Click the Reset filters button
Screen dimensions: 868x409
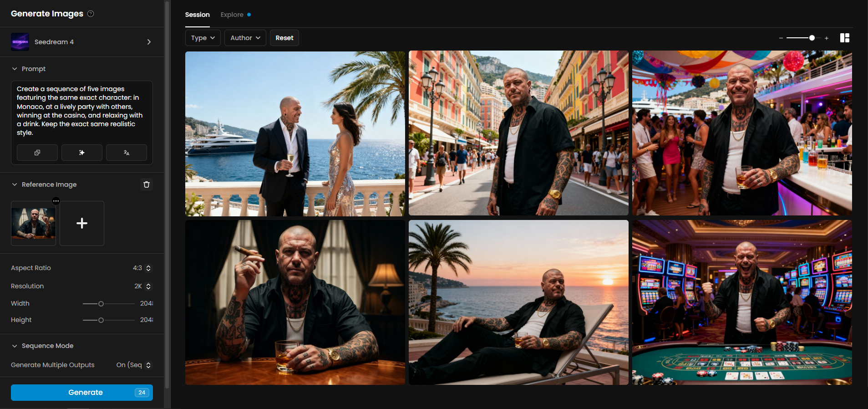(284, 38)
